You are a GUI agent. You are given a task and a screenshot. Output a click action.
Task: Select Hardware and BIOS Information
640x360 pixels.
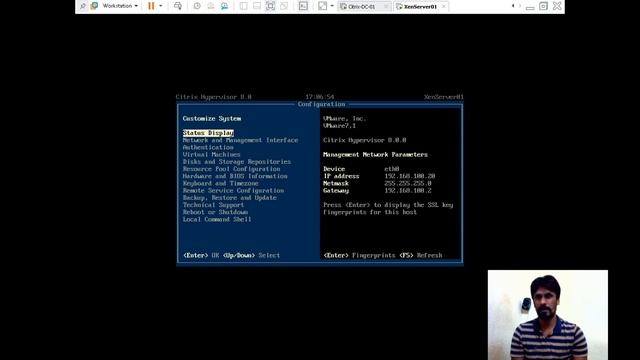(235, 176)
